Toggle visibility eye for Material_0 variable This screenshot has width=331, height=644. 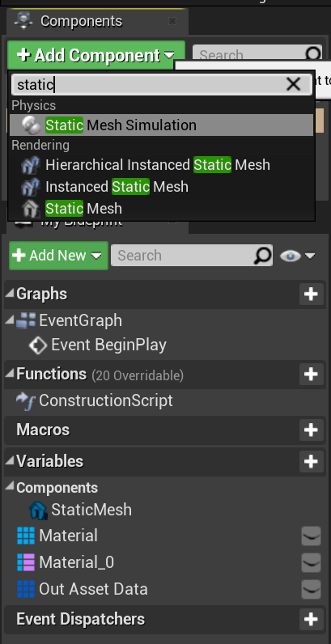(x=311, y=562)
